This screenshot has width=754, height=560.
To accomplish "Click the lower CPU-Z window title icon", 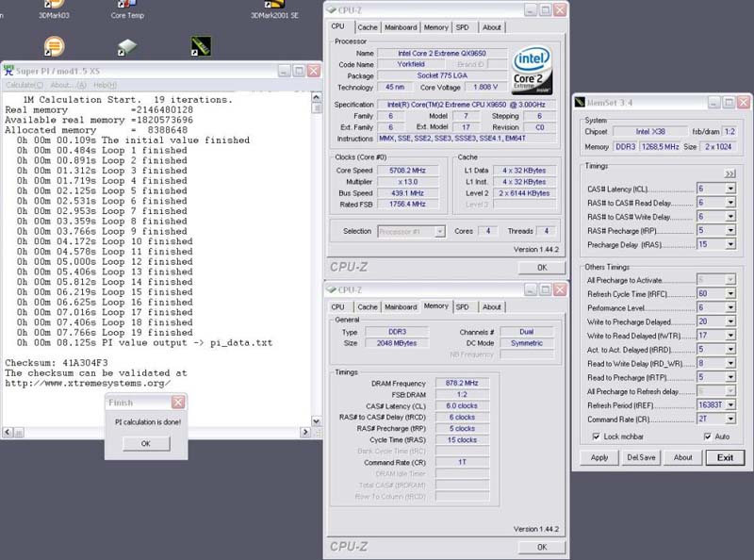I will pos(332,289).
